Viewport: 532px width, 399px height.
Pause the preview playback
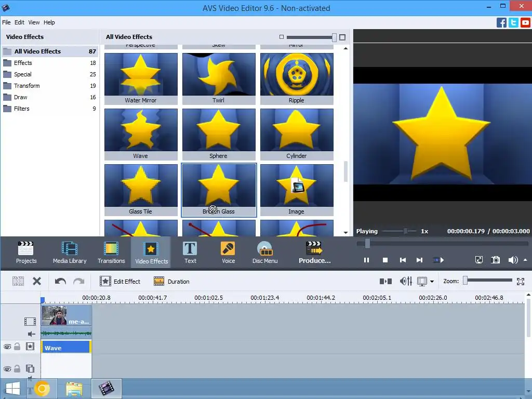(366, 260)
